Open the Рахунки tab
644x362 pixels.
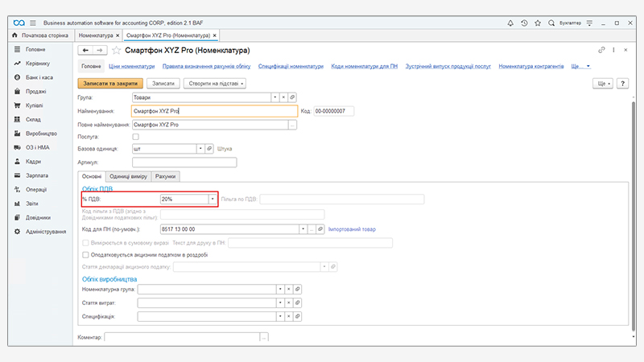165,176
